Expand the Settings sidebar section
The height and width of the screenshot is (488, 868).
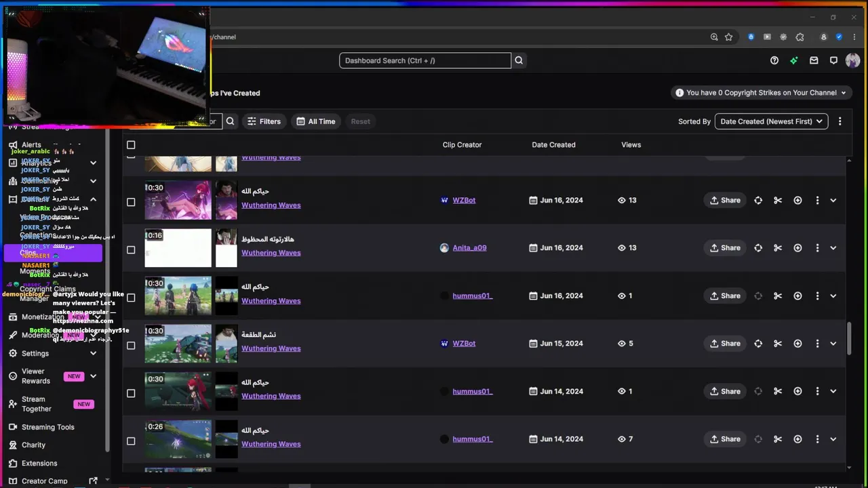click(93, 353)
